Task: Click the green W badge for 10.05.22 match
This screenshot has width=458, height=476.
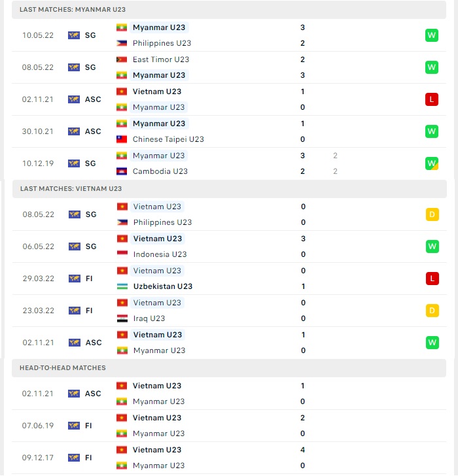Action: (x=432, y=35)
